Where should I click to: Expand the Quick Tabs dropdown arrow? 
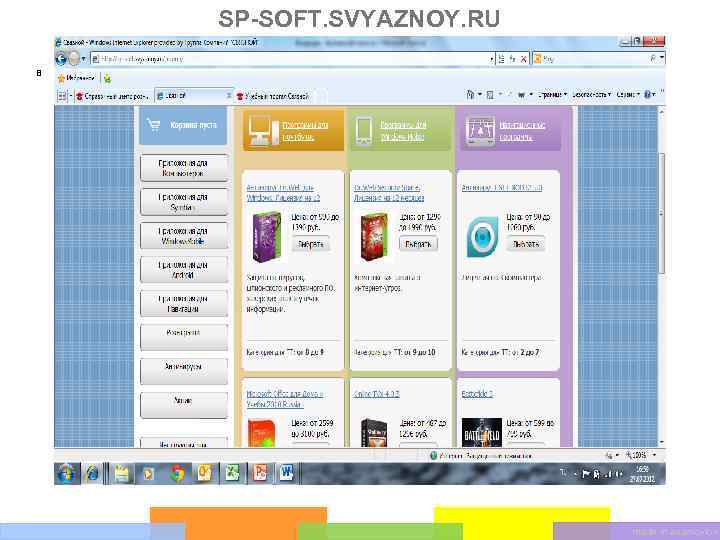click(71, 96)
